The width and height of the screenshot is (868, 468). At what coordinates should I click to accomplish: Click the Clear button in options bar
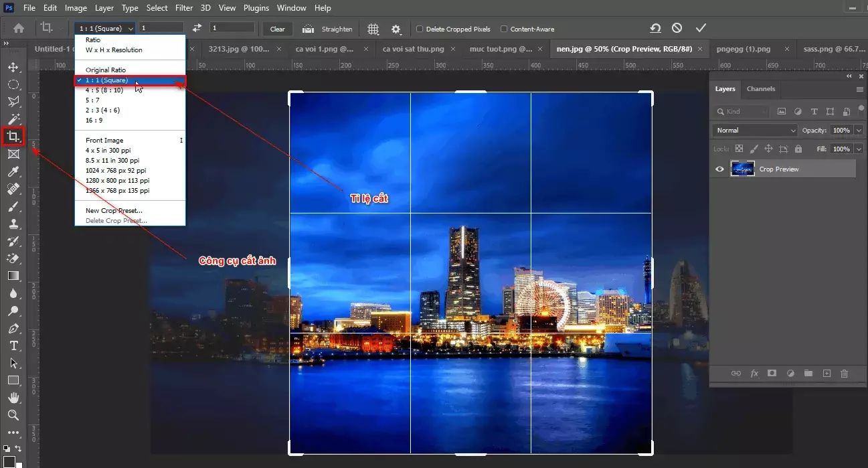tap(277, 29)
